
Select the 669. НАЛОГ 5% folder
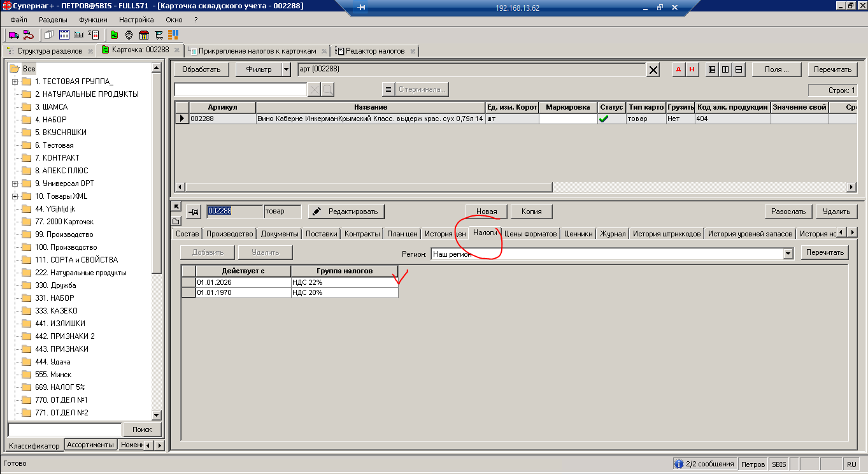pos(60,387)
